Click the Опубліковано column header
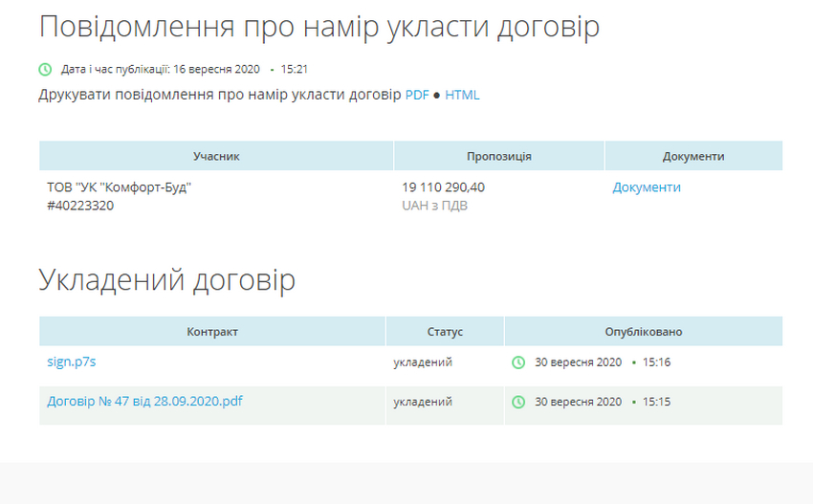The width and height of the screenshot is (813, 504). point(643,331)
